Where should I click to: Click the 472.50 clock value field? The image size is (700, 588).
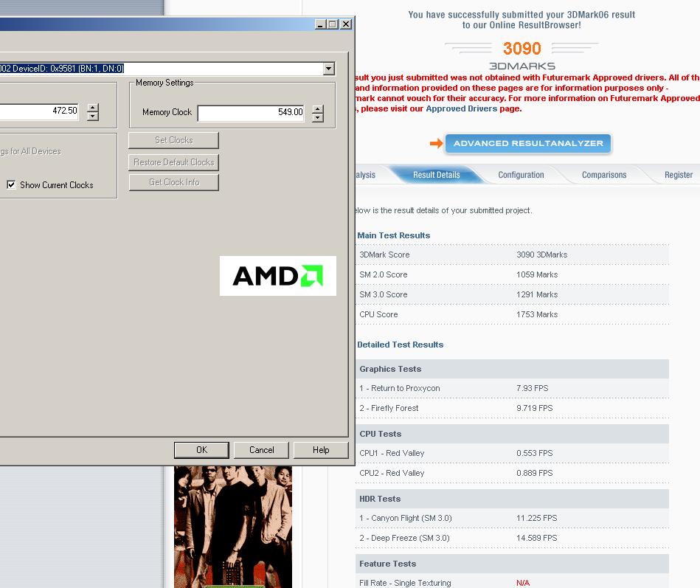point(39,111)
